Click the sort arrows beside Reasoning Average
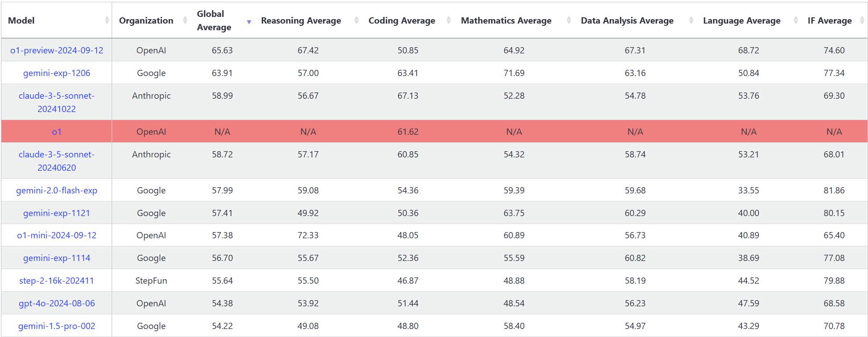This screenshot has width=868, height=337. [356, 20]
